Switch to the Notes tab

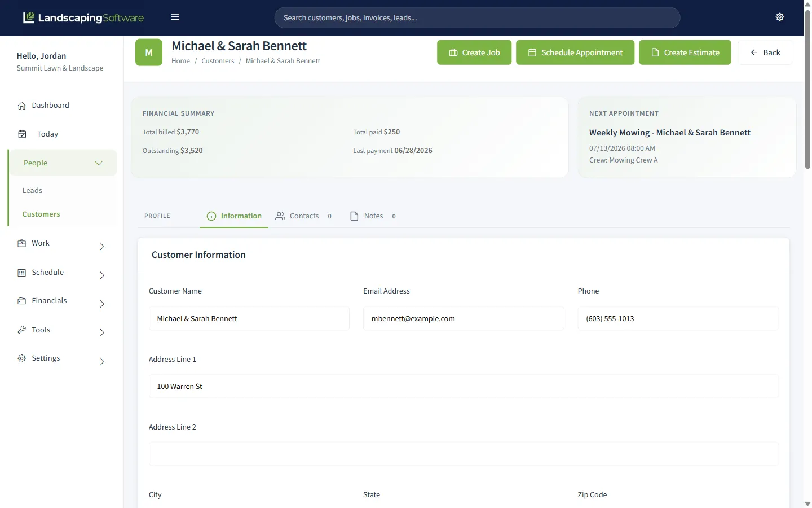[x=373, y=216]
